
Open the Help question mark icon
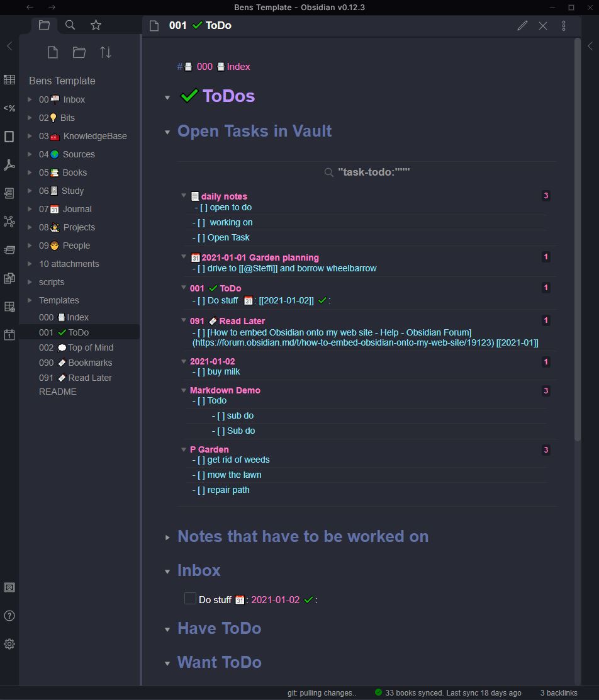pos(9,616)
